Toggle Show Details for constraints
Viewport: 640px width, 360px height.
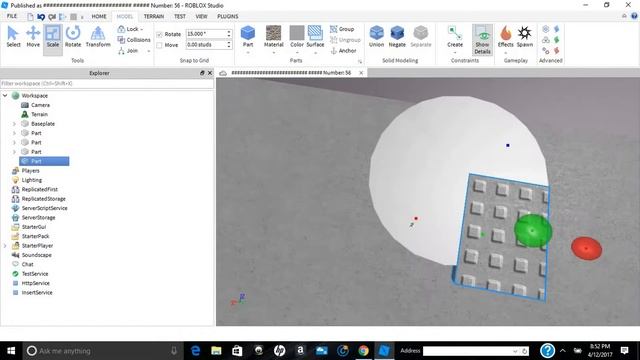tap(482, 40)
